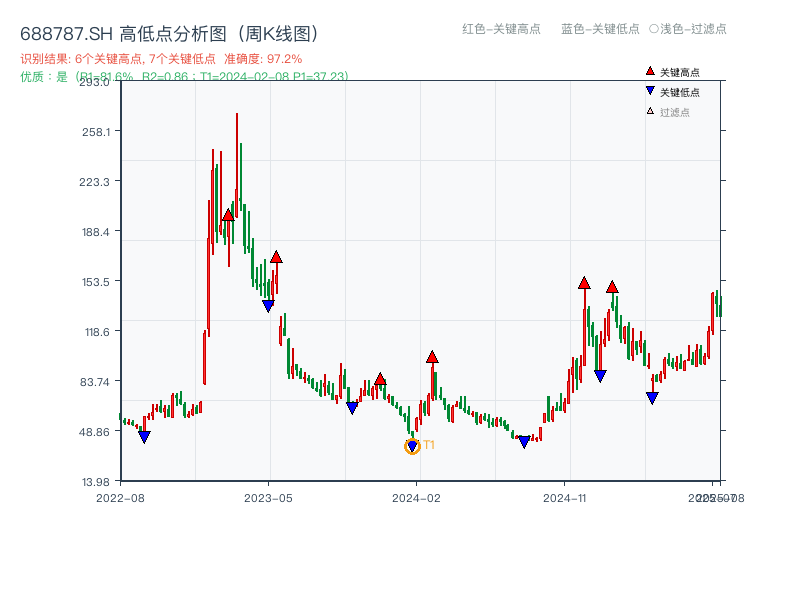The image size is (800, 600).
Task: Click the rightmost blue key-low marker before 2025
Action: point(650,398)
